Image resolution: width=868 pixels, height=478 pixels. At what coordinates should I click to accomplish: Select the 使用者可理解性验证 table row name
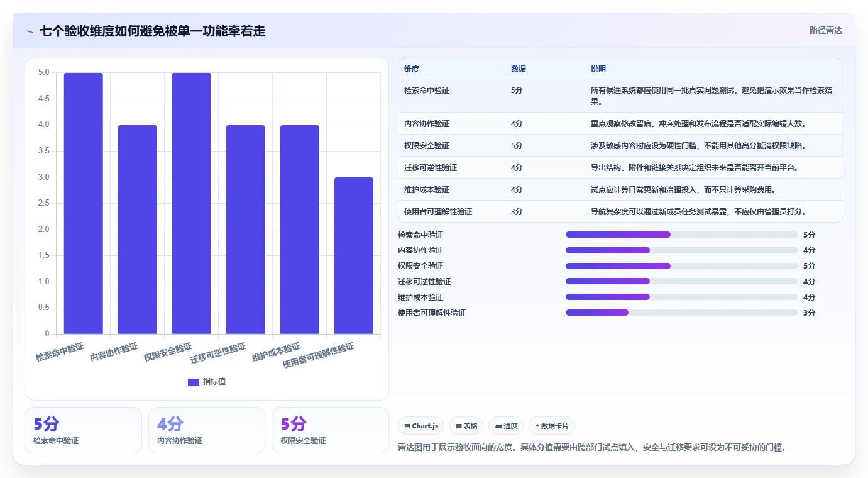coord(438,212)
